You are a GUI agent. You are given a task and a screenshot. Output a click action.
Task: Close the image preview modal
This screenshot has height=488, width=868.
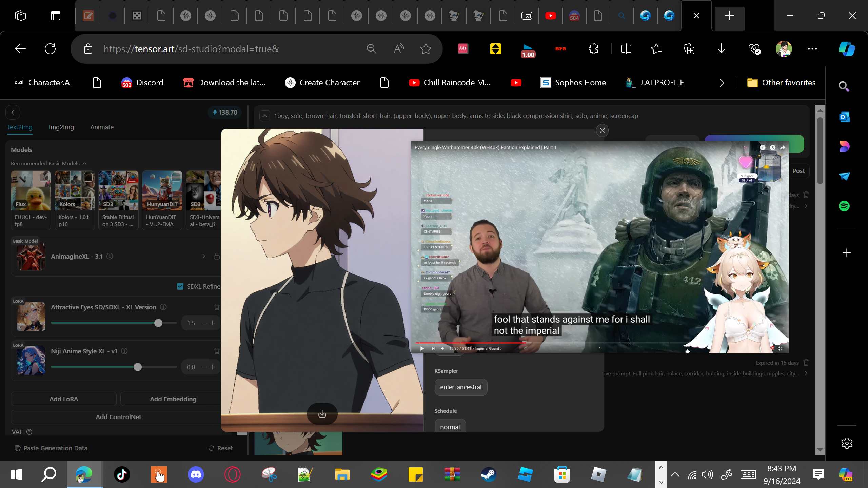click(602, 130)
